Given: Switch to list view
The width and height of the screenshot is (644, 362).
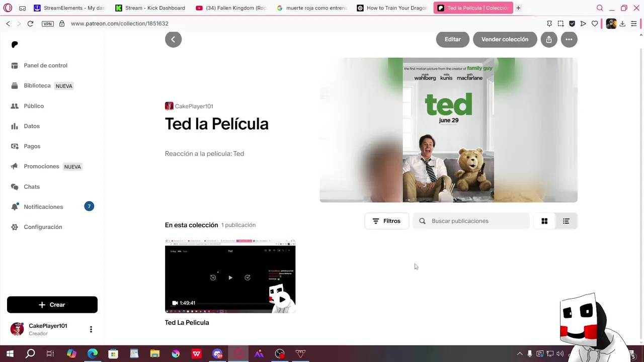Looking at the screenshot, I should [x=566, y=221].
